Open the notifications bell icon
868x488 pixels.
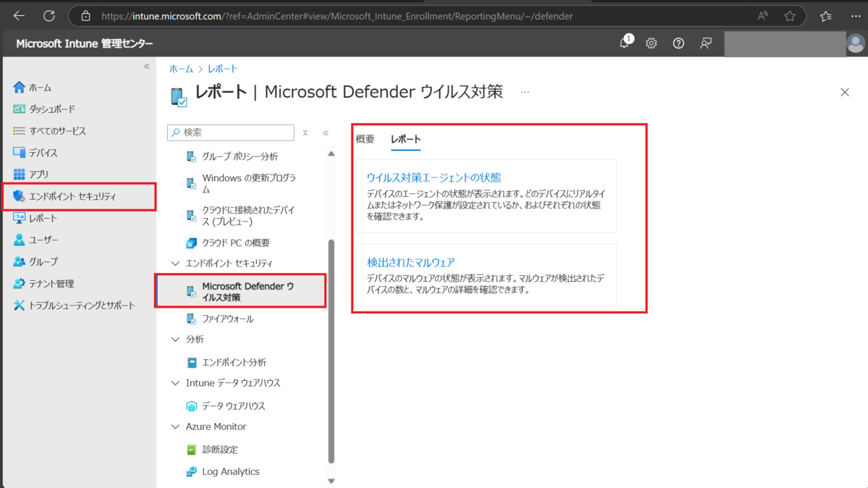(625, 43)
